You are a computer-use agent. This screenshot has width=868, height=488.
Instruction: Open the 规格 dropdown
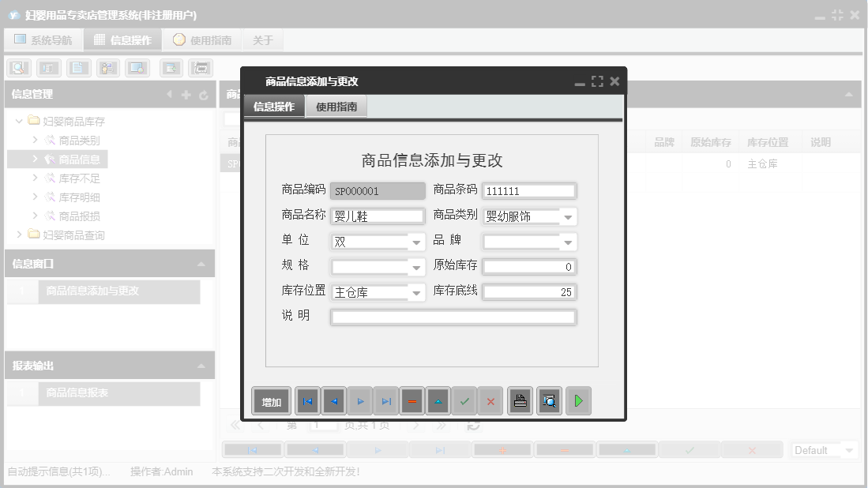(x=416, y=268)
